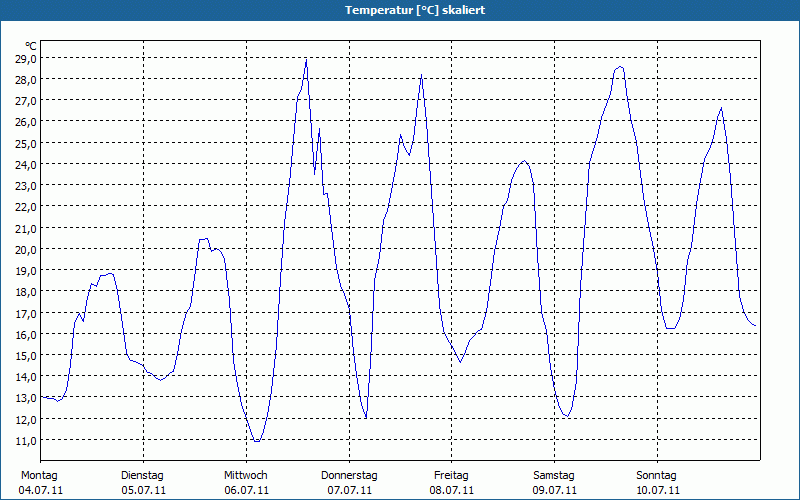This screenshot has width=800, height=500.
Task: Select the 26,0 axis value
Action: click(x=26, y=122)
